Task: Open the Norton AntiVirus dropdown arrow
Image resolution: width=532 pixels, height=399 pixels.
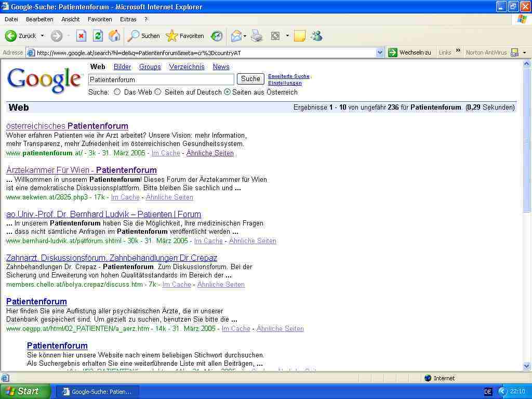Action: pos(525,52)
